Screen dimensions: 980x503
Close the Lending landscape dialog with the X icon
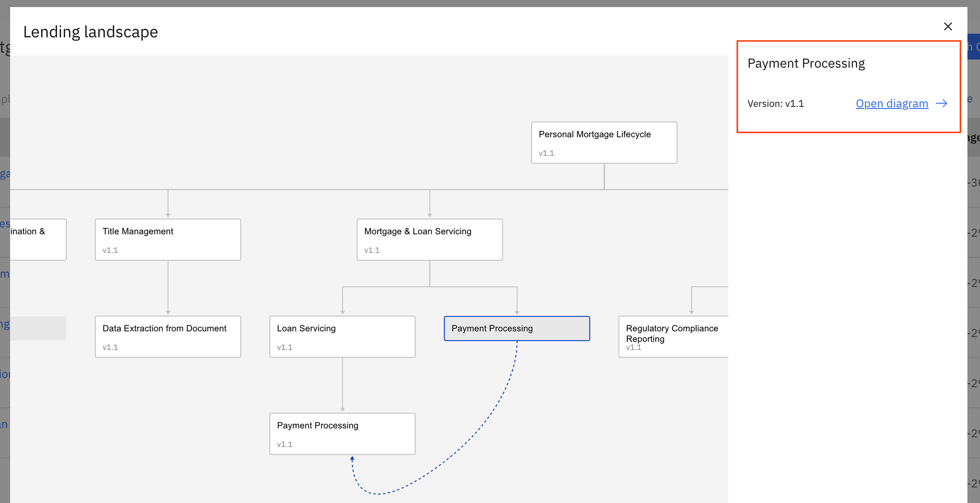pyautogui.click(x=948, y=26)
